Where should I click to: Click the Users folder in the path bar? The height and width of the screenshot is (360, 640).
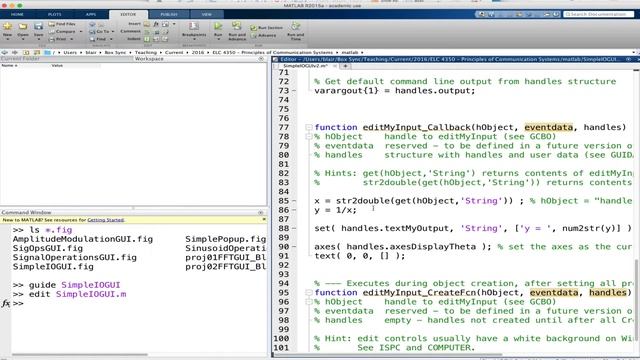coord(70,53)
